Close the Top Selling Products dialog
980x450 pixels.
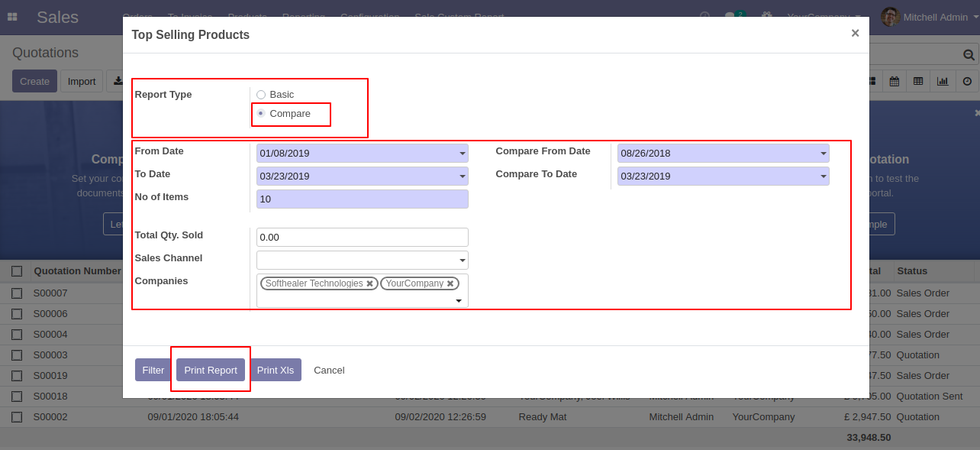[x=855, y=33]
